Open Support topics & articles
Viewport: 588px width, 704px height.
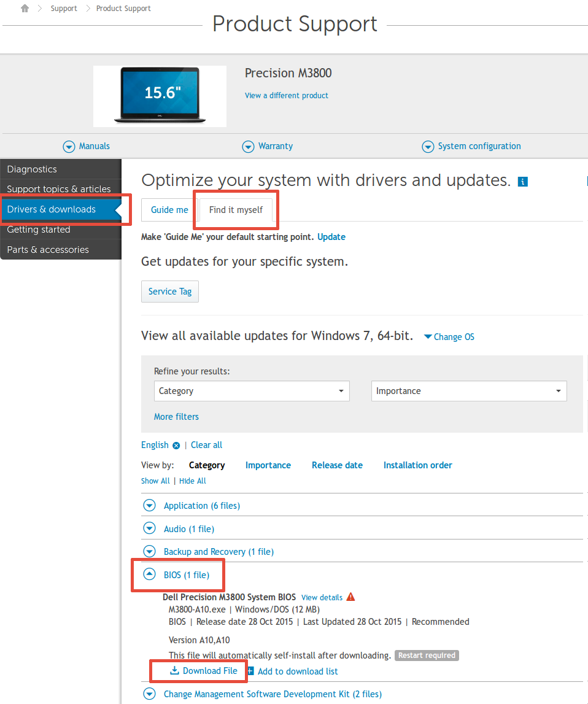(x=61, y=189)
